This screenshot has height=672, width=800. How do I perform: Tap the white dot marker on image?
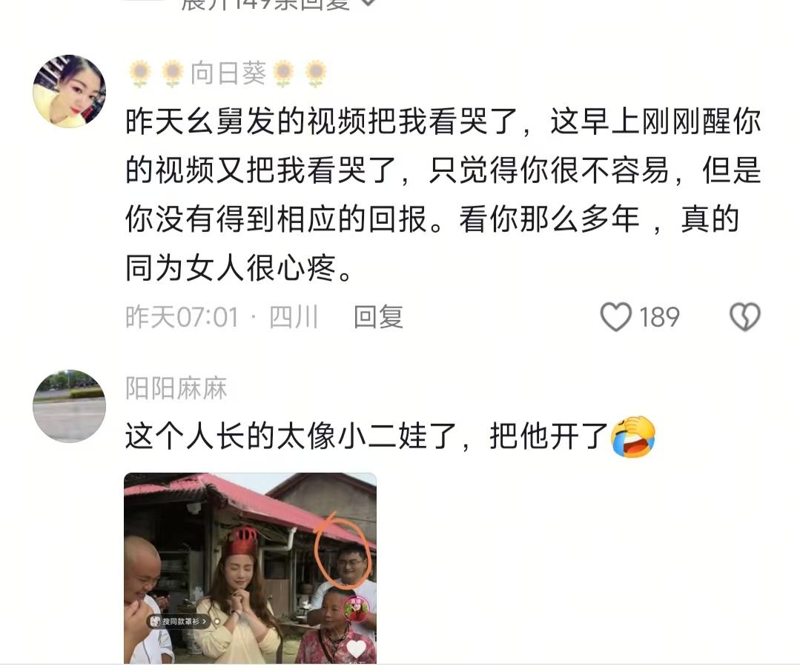pyautogui.click(x=216, y=622)
